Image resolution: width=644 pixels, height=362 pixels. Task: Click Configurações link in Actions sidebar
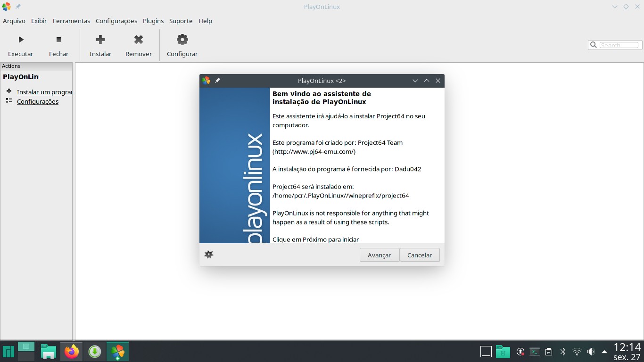(x=38, y=101)
